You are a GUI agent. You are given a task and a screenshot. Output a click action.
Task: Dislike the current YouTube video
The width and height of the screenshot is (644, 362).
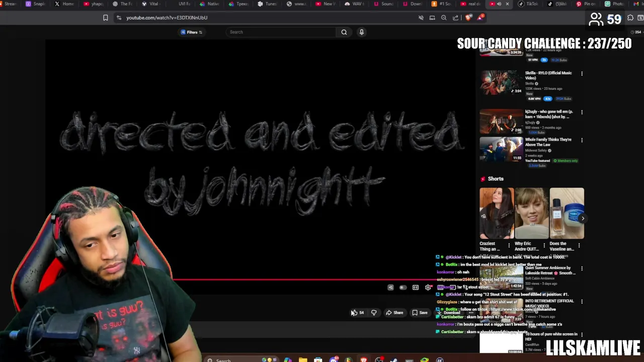tap(374, 313)
